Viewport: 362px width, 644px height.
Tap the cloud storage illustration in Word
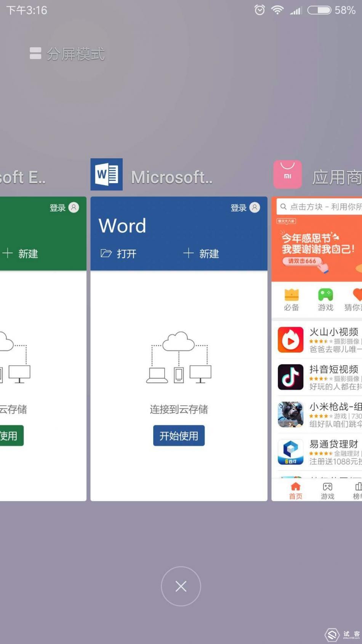pyautogui.click(x=179, y=357)
